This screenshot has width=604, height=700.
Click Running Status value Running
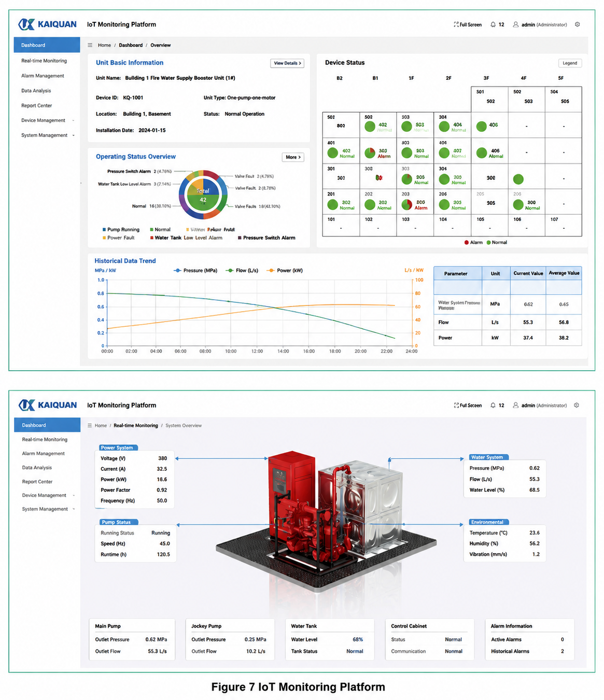(161, 533)
